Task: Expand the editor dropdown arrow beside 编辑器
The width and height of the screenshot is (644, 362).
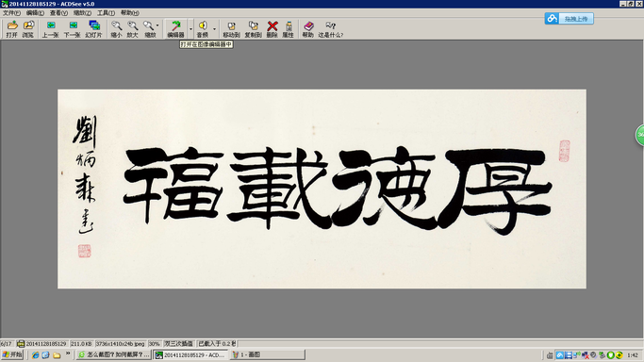Action: pyautogui.click(x=190, y=29)
